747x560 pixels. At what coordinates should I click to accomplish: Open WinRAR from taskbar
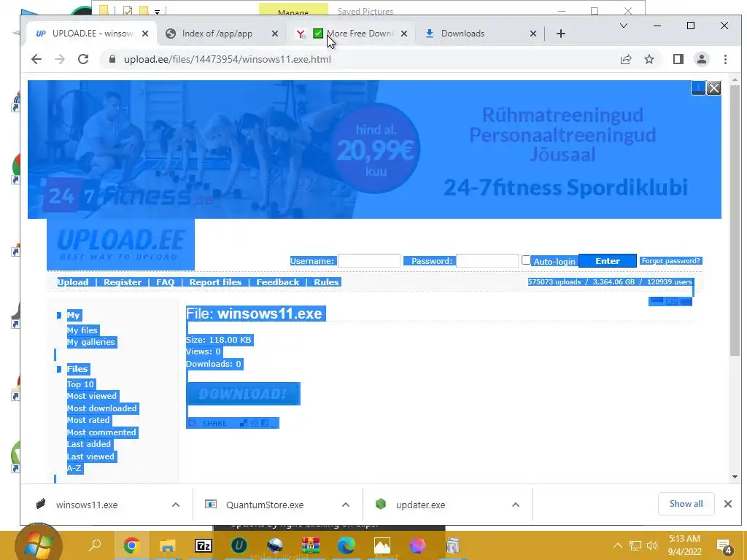[x=310, y=545]
